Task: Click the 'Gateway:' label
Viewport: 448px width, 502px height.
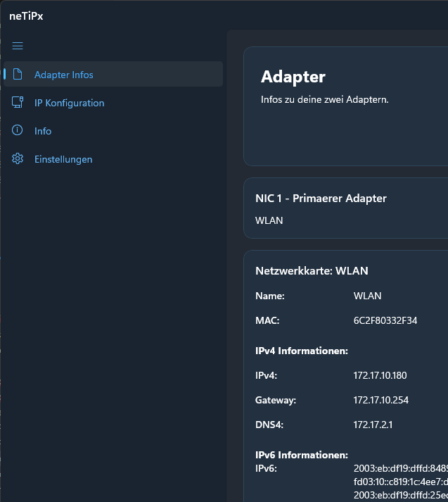Action: click(x=276, y=400)
